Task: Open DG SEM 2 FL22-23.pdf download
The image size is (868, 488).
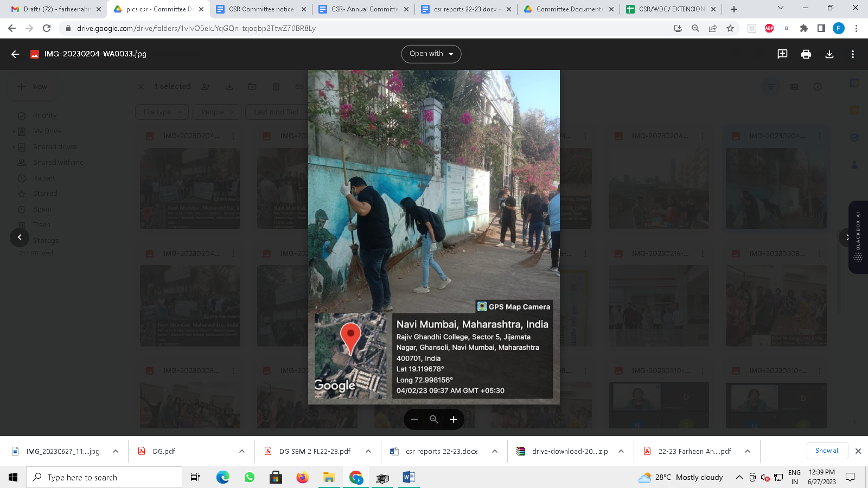Action: pyautogui.click(x=308, y=451)
